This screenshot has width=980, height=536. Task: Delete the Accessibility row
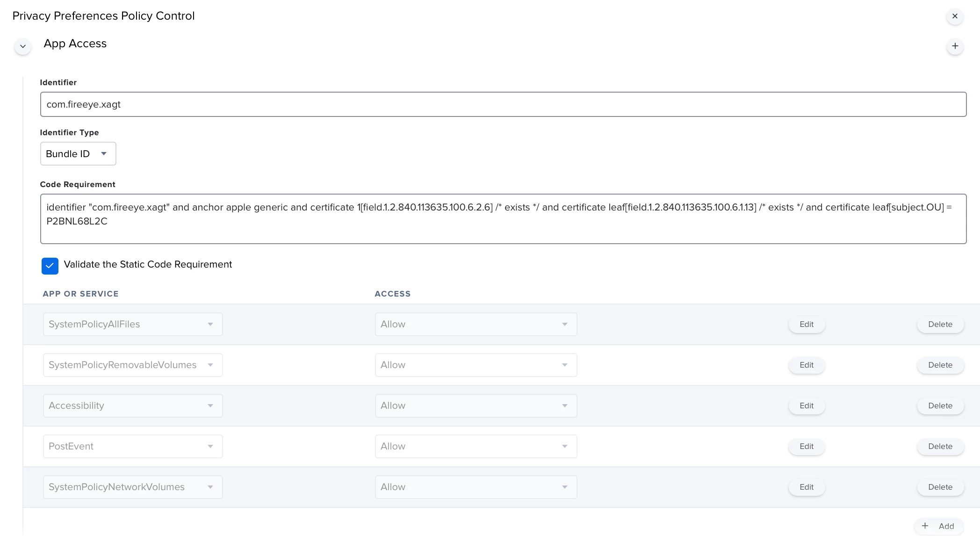pyautogui.click(x=940, y=406)
